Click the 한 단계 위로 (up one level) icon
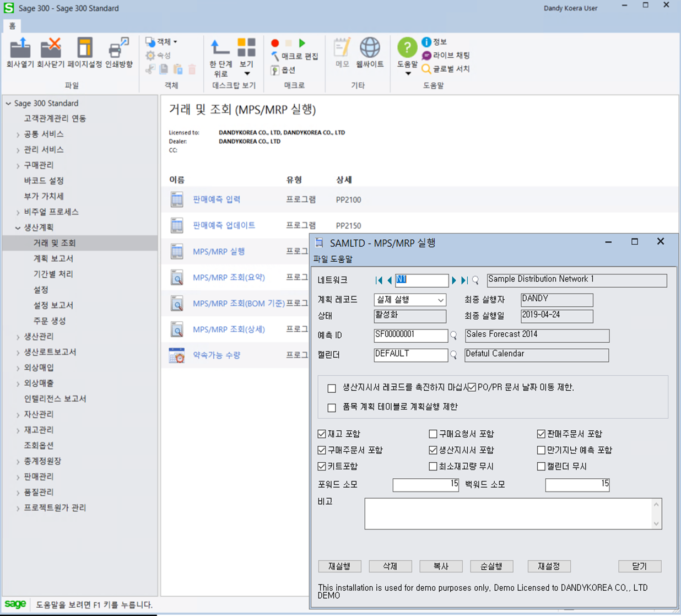 220,48
